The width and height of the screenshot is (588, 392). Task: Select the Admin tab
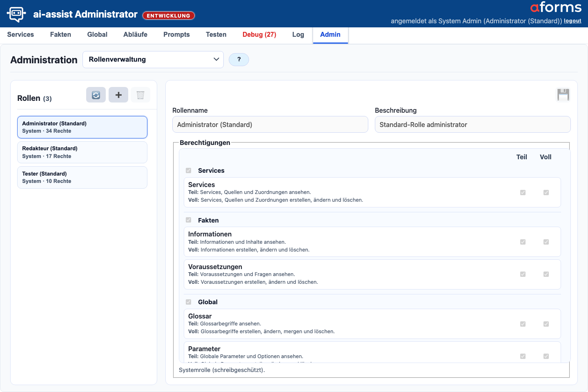tap(330, 35)
